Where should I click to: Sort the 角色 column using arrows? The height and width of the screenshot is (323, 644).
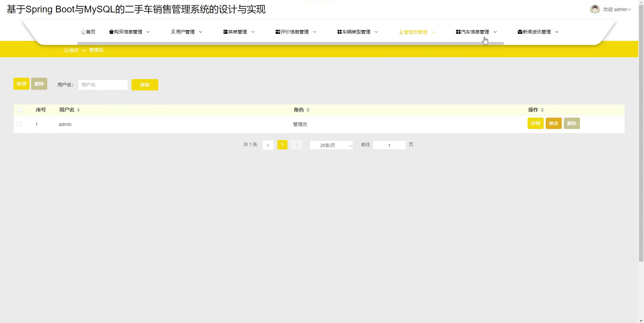(x=308, y=110)
